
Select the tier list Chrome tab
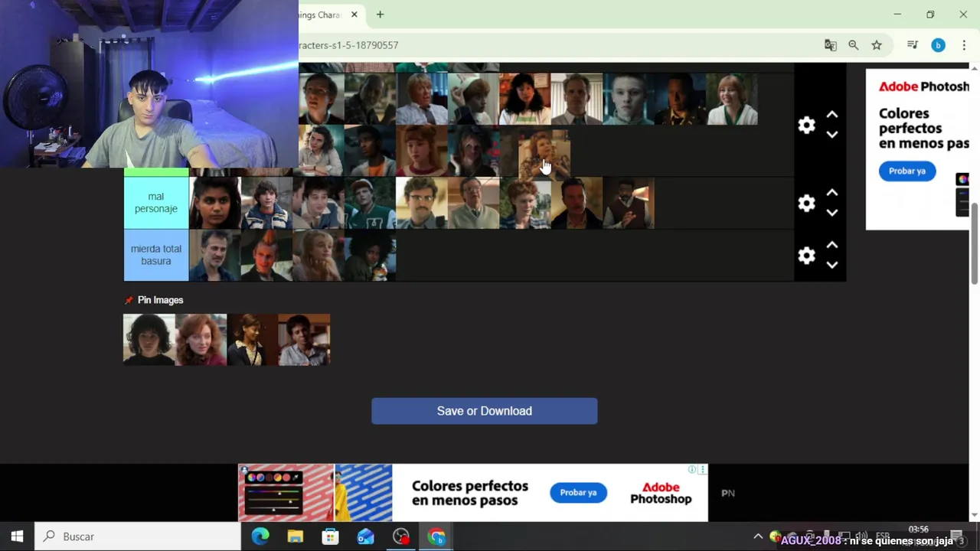[x=330, y=15]
